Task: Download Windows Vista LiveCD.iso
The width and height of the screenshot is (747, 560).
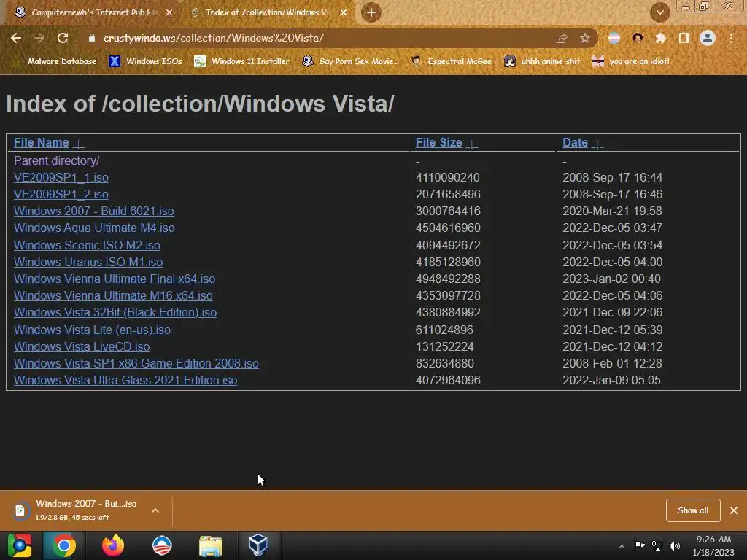Action: point(82,346)
